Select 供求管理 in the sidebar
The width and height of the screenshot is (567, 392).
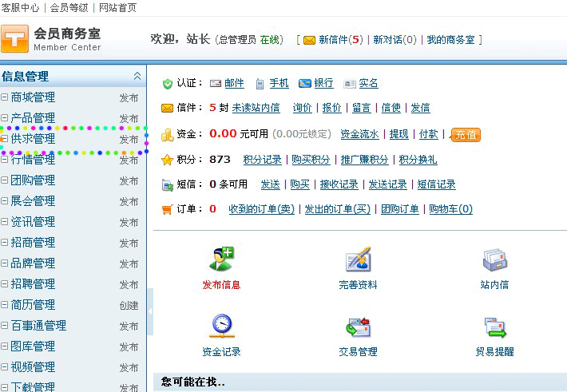(x=33, y=138)
